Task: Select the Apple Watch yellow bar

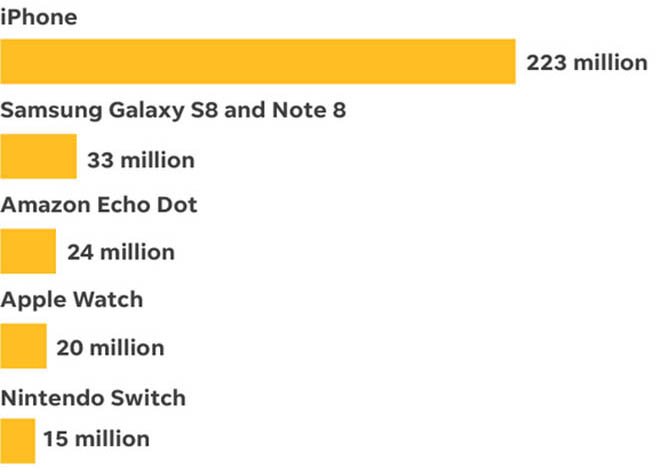Action: pyautogui.click(x=23, y=346)
